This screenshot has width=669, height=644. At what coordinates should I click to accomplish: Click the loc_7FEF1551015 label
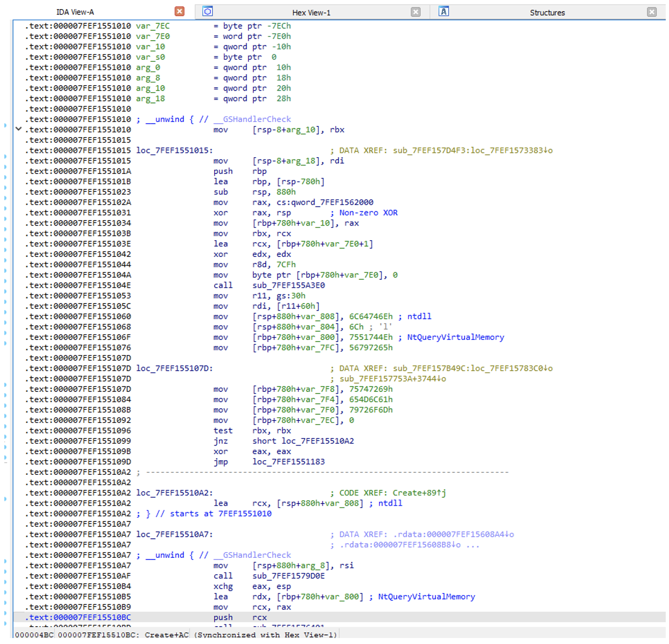pos(174,150)
